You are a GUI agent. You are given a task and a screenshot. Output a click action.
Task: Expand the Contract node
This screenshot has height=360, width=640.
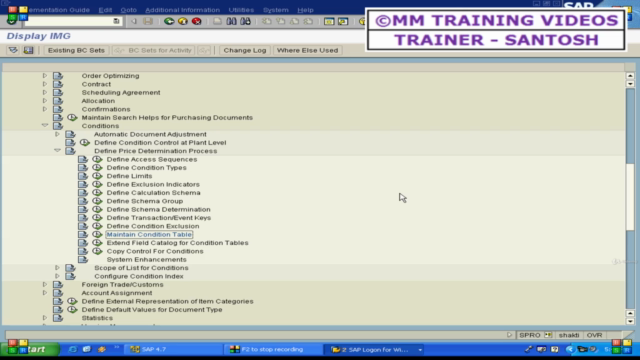45,84
